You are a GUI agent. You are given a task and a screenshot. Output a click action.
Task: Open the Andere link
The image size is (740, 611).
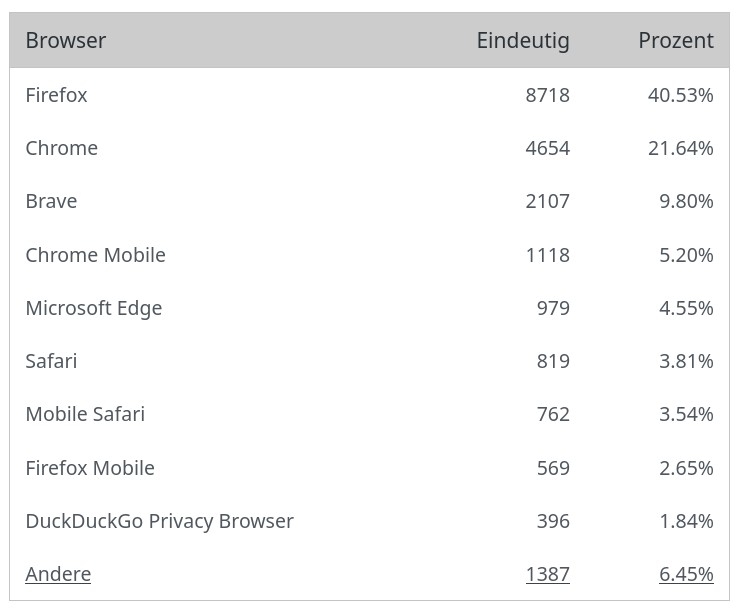(x=58, y=574)
